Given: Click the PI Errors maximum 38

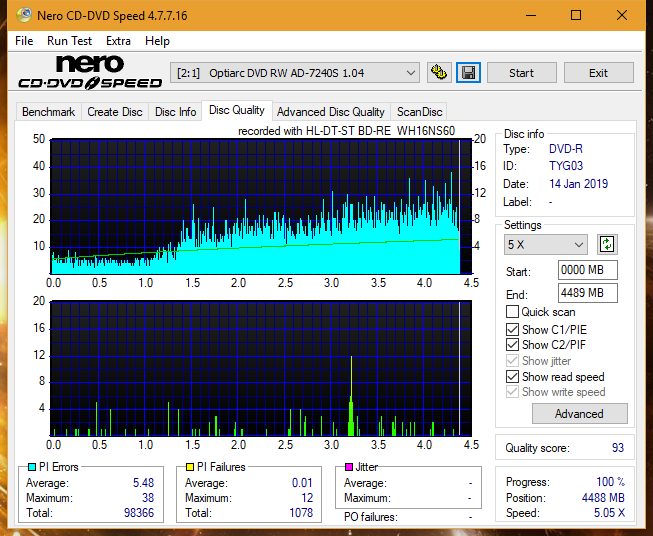Looking at the screenshot, I should 148,498.
